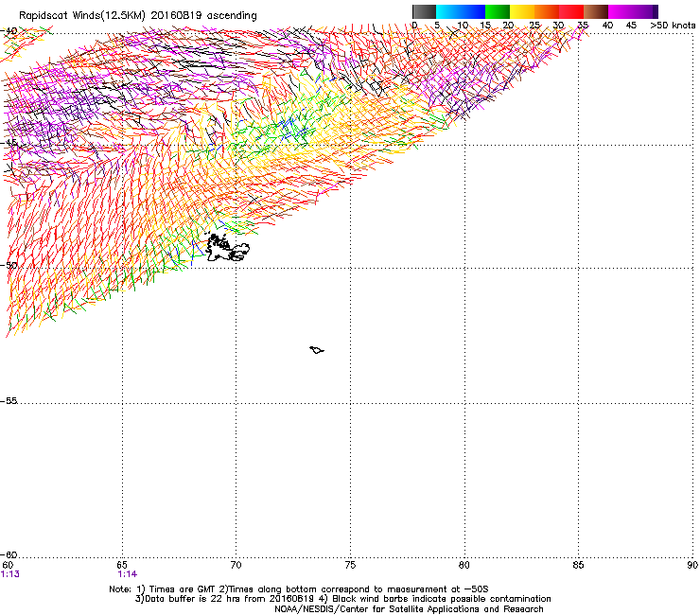Click the '>50 knots' legend label
The height and width of the screenshot is (615, 700).
click(673, 26)
